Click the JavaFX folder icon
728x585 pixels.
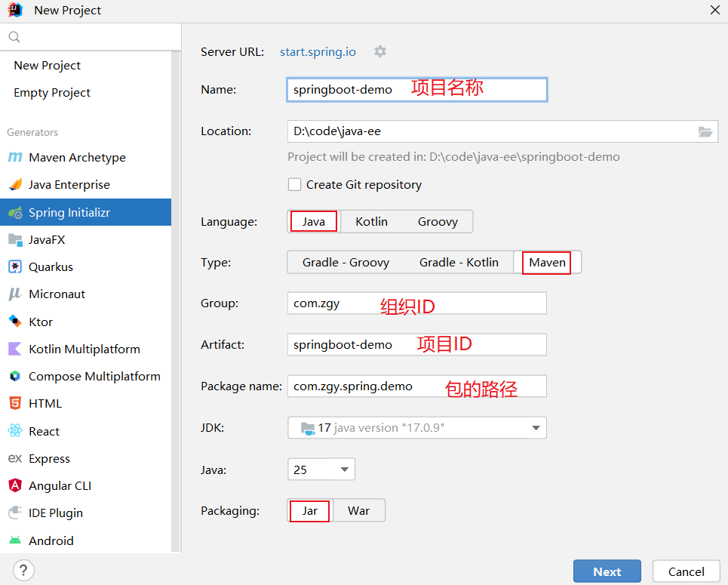pyautogui.click(x=15, y=240)
